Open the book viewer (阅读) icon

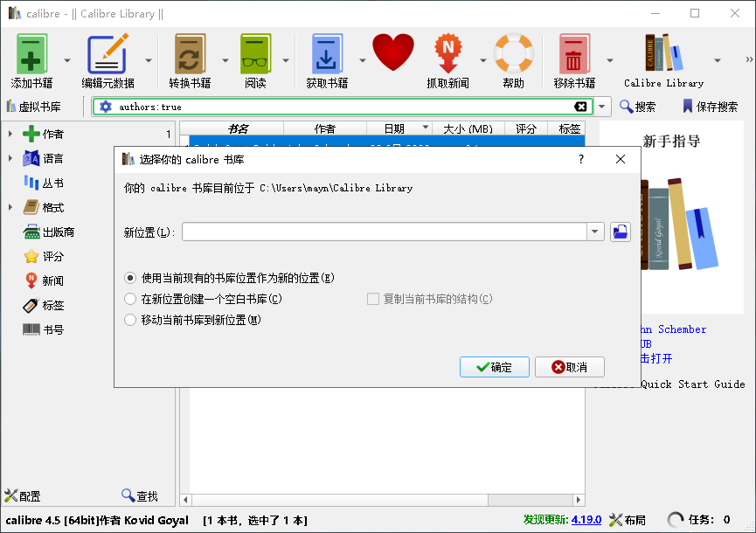click(255, 54)
